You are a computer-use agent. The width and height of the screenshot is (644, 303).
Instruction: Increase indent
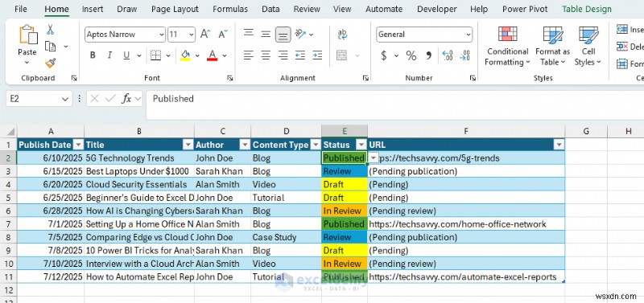click(317, 55)
